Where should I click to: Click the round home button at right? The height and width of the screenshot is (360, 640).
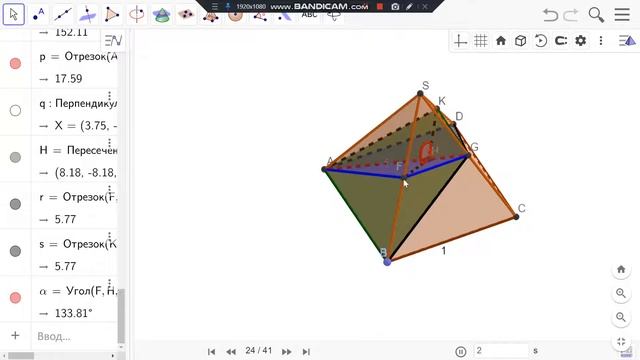(x=621, y=270)
